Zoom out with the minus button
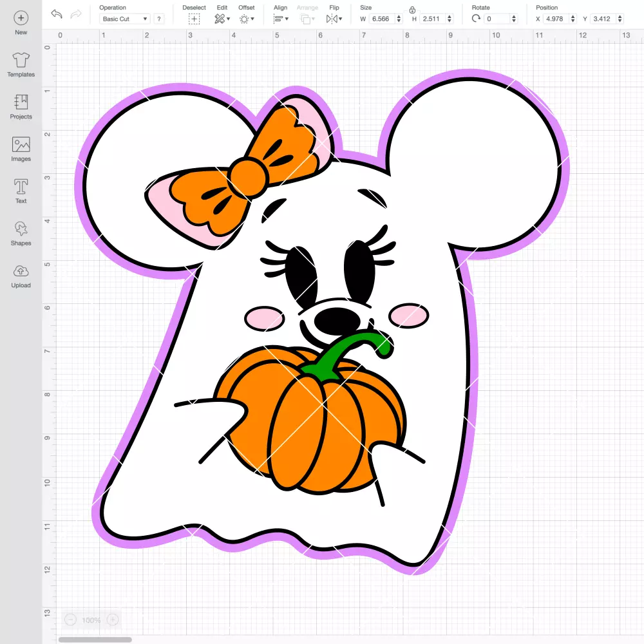 [71, 620]
